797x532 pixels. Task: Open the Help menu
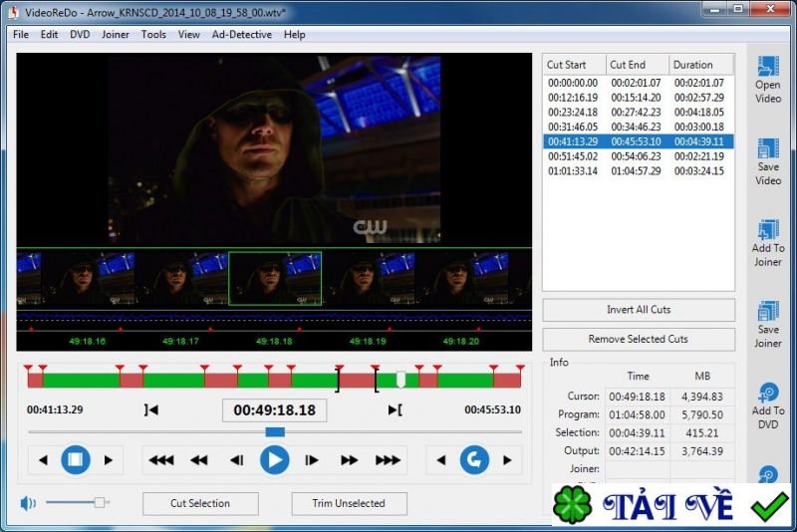pyautogui.click(x=294, y=35)
